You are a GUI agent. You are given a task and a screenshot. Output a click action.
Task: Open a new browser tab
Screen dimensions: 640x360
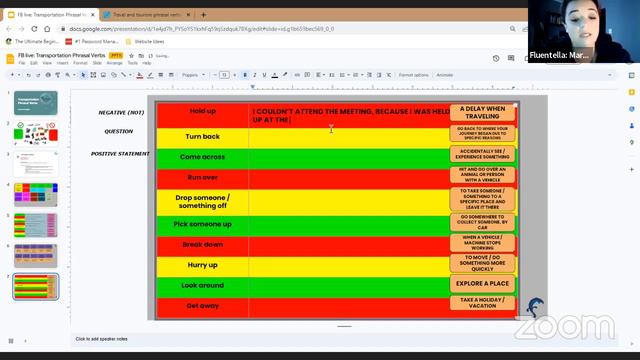tap(203, 15)
